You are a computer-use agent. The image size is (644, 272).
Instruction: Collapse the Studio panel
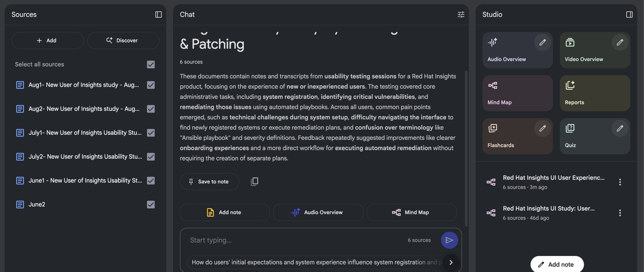tap(629, 14)
